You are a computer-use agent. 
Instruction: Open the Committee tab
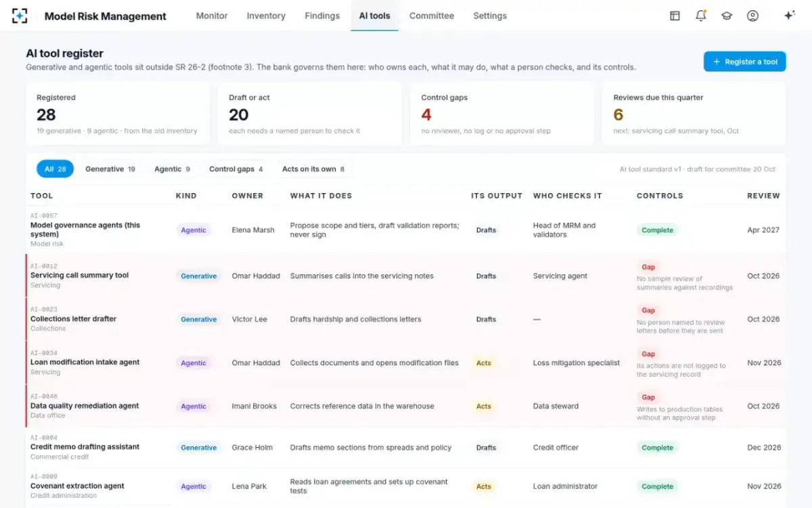pyautogui.click(x=432, y=16)
